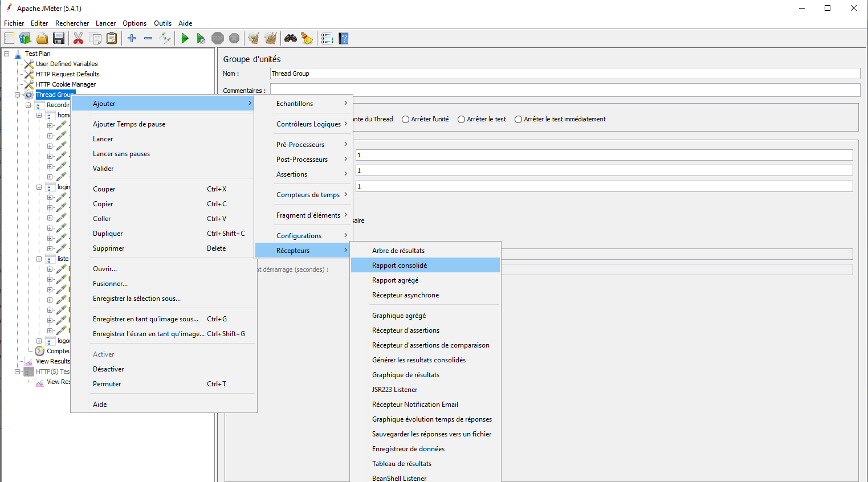
Task: Collapse the Thread Group tree node
Action: pos(18,95)
